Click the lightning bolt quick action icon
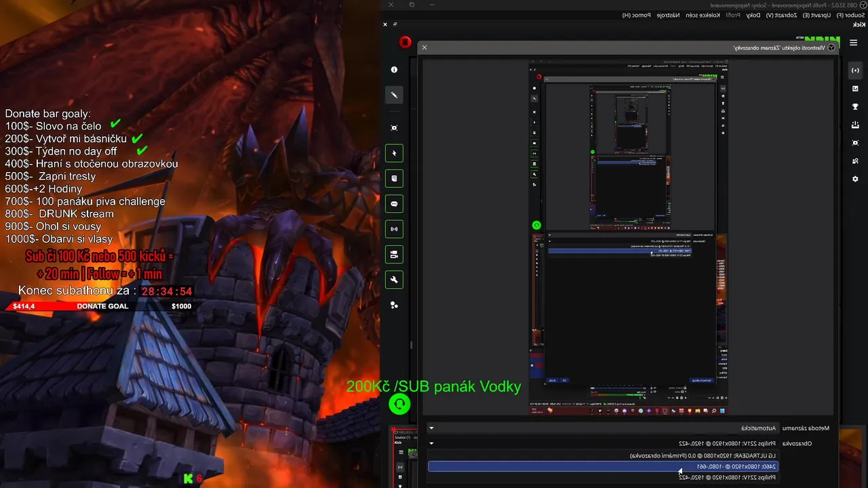 (x=394, y=153)
